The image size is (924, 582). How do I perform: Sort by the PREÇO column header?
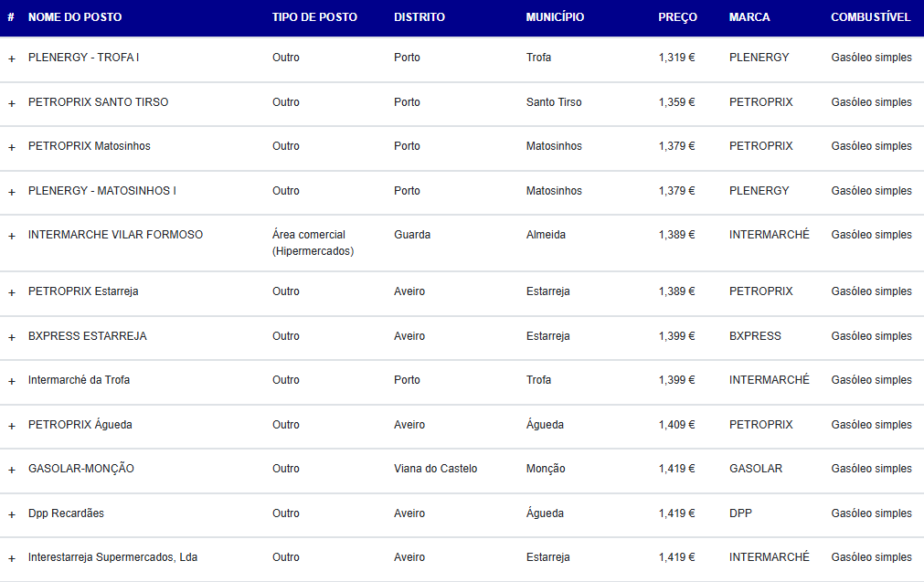coord(677,17)
